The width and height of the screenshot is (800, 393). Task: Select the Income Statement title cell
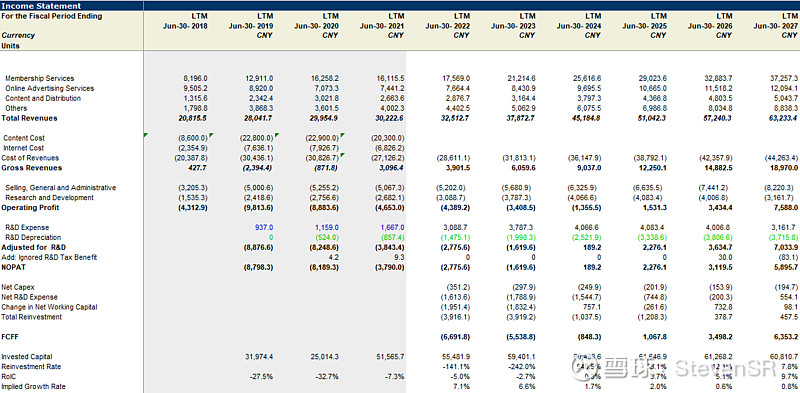(41, 6)
